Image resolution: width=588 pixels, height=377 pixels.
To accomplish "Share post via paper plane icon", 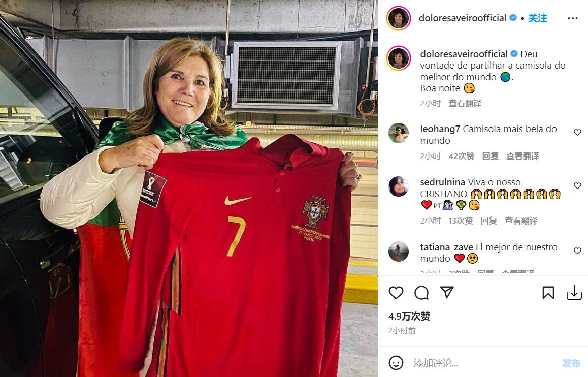I will tap(447, 292).
